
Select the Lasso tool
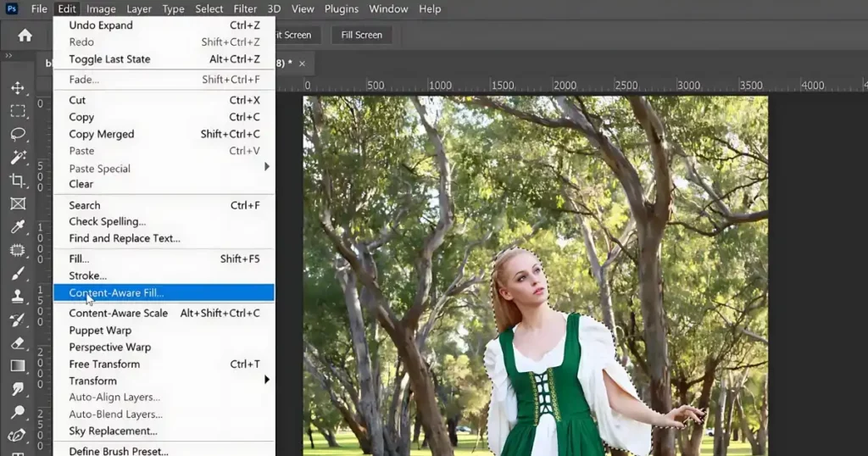click(18, 135)
